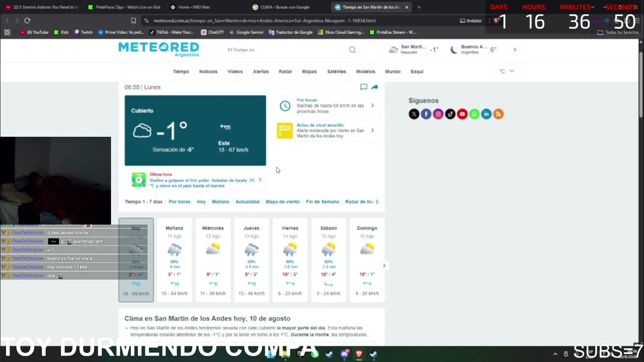
Task: Open the Brave browser taskbar icon
Action: click(359, 354)
